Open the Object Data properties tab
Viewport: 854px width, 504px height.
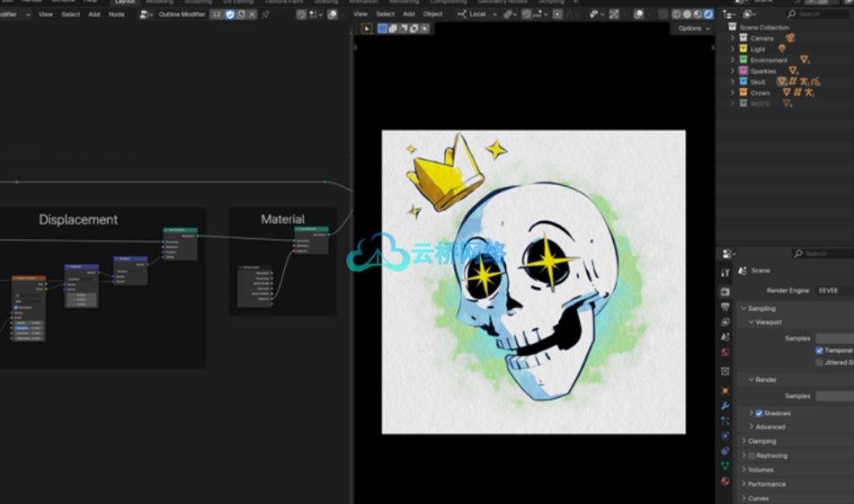(x=725, y=466)
